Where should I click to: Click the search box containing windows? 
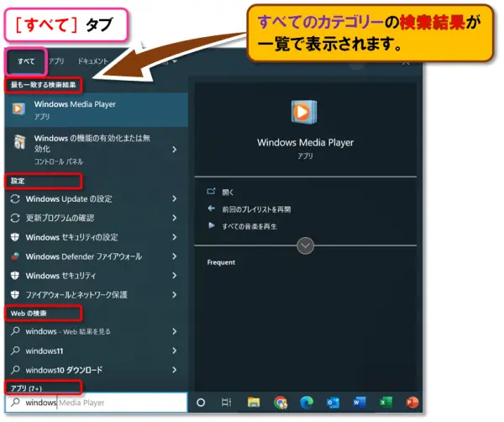pos(97,403)
